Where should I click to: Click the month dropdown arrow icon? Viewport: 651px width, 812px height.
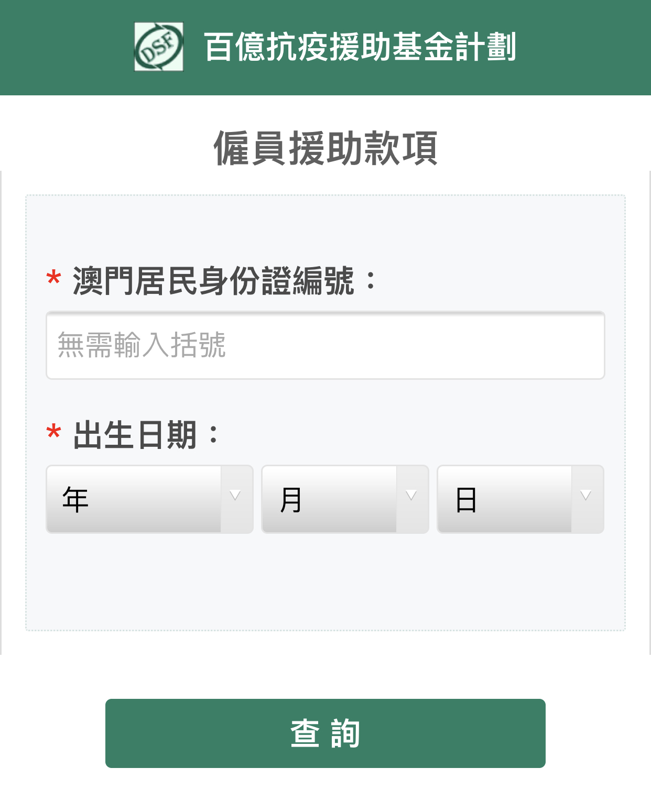click(411, 496)
